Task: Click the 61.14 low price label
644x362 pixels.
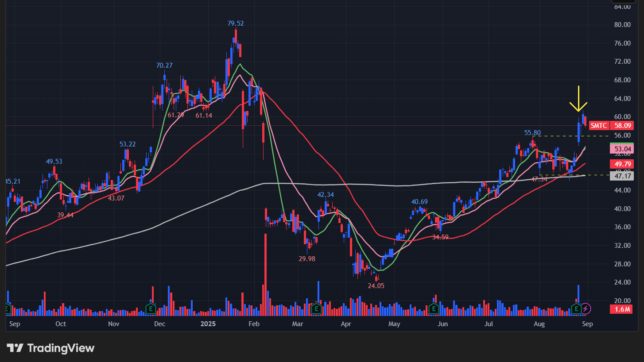Action: click(x=204, y=115)
